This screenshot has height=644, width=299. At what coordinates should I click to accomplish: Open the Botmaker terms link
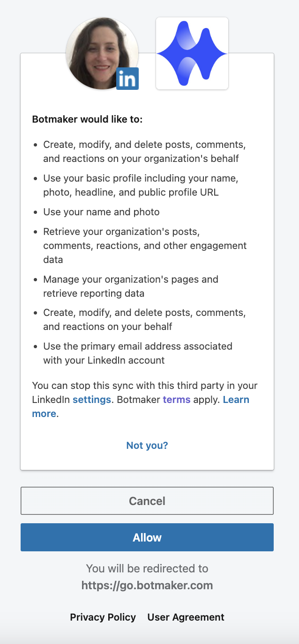(177, 400)
